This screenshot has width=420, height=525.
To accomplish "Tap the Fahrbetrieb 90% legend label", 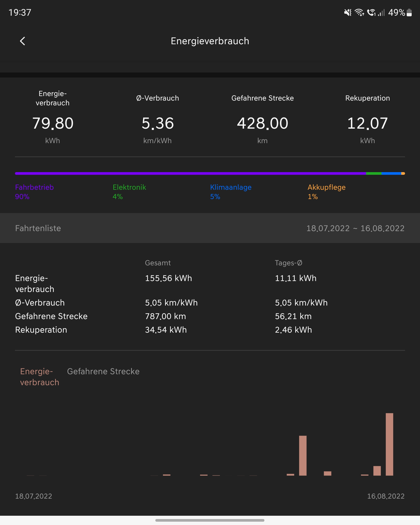I will coord(34,192).
